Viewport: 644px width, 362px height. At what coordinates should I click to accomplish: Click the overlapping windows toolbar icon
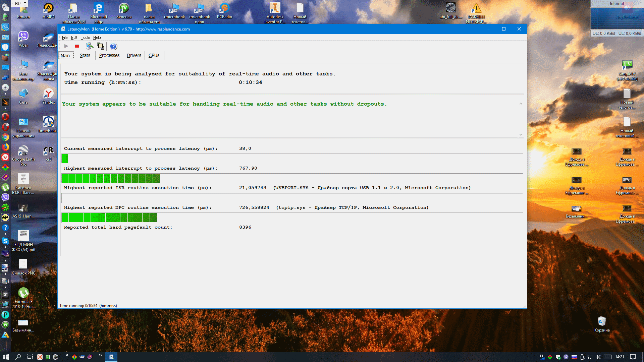pyautogui.click(x=100, y=46)
